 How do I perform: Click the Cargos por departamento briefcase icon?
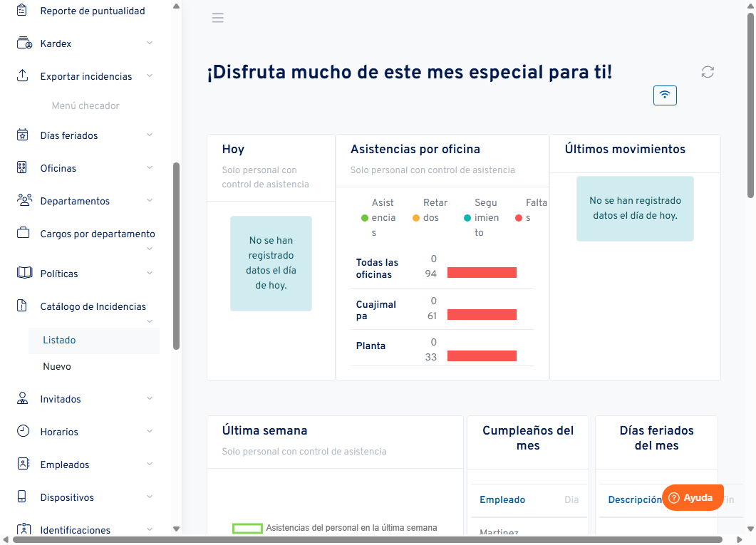coord(23,233)
